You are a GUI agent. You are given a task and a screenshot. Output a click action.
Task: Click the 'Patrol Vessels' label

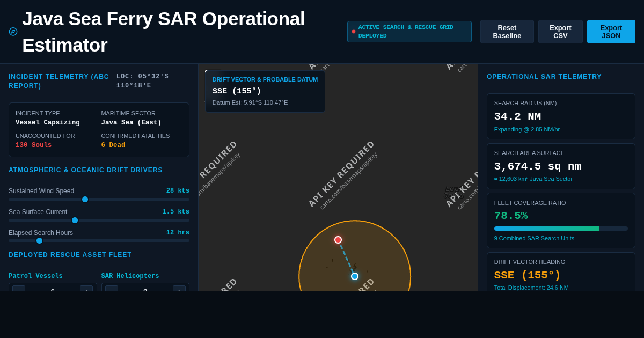pos(35,276)
